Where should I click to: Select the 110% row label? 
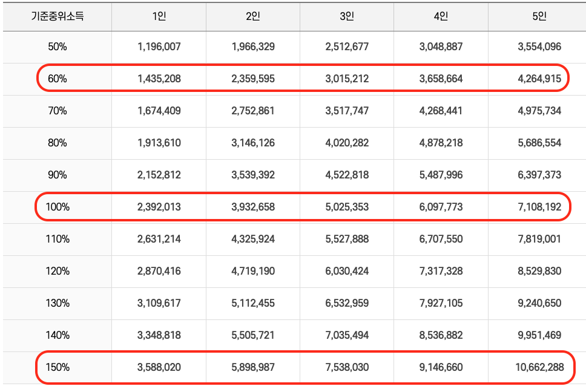[58, 239]
